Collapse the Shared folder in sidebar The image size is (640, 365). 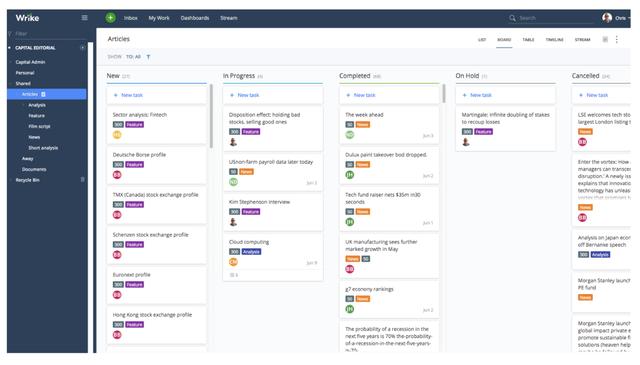point(11,83)
